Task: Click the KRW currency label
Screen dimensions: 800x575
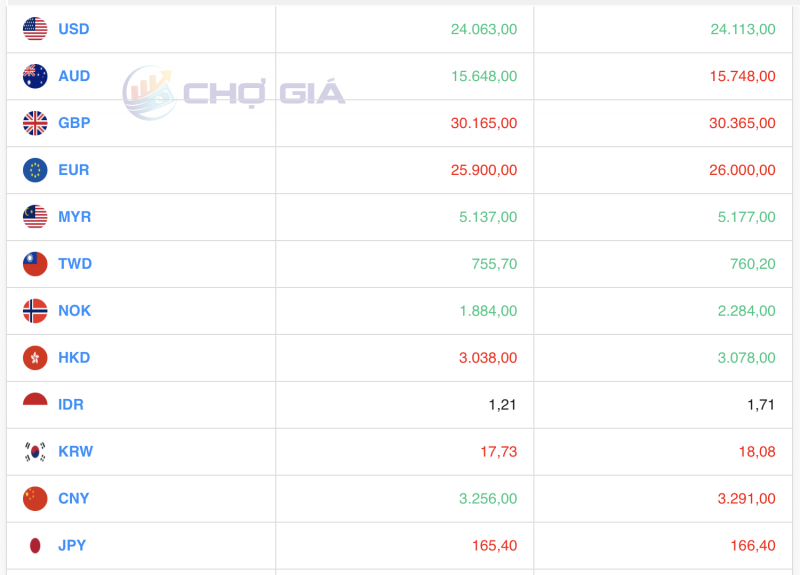Action: [x=75, y=452]
